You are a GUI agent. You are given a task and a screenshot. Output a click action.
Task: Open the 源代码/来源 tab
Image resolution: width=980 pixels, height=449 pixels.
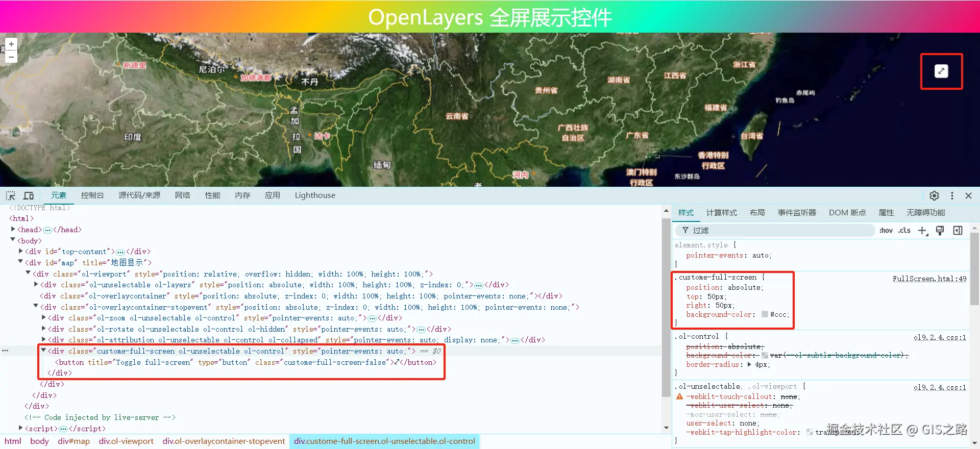139,195
